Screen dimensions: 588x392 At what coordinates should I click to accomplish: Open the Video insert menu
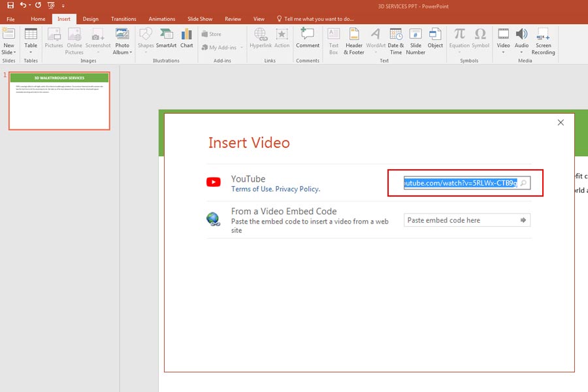click(503, 41)
